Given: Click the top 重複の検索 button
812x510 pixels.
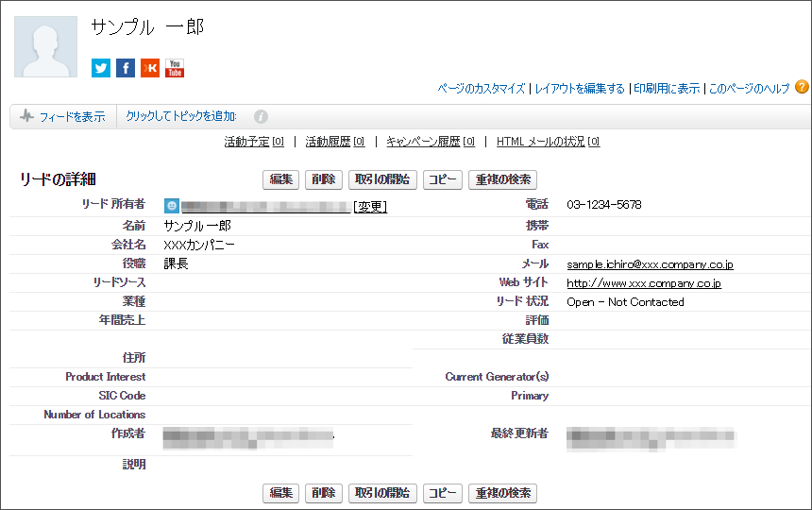Looking at the screenshot, I should click(503, 179).
